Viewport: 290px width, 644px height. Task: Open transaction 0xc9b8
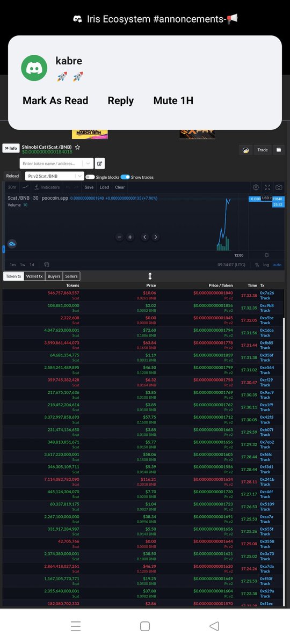[267, 305]
